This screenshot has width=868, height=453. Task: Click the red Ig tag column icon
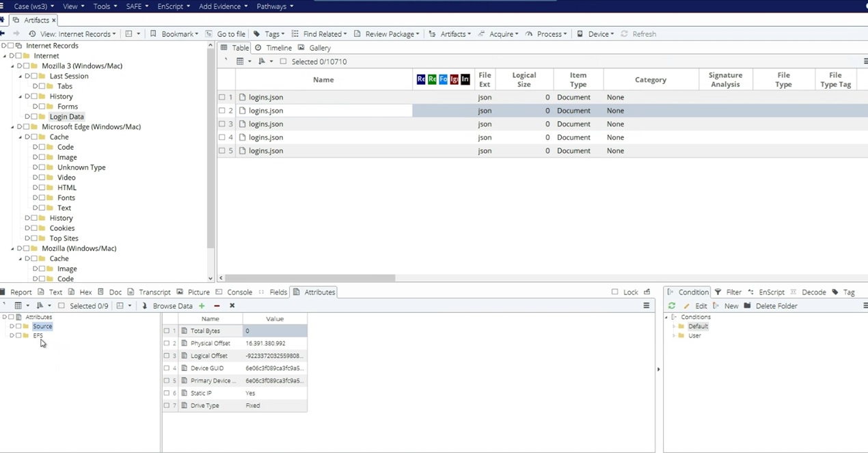(454, 80)
